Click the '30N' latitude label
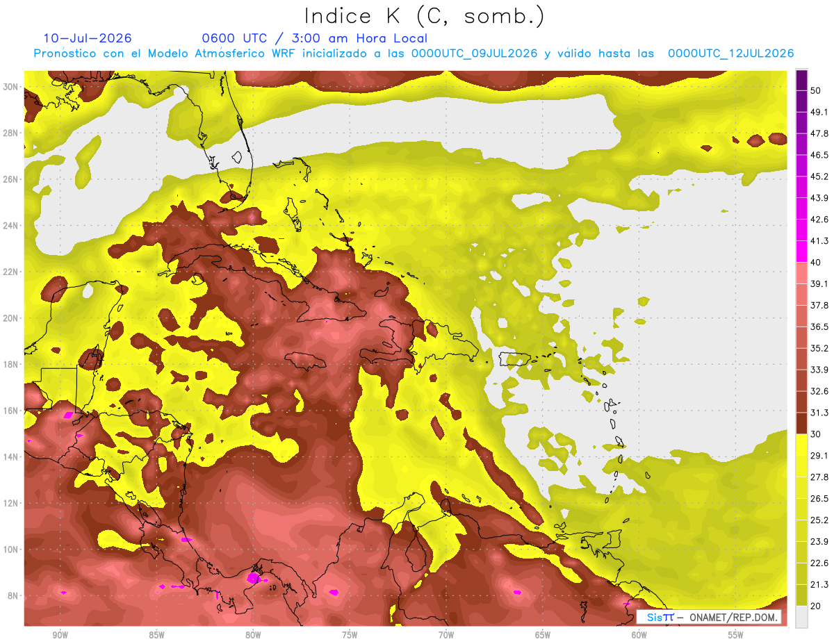This screenshot has height=644, width=834. pyautogui.click(x=10, y=87)
